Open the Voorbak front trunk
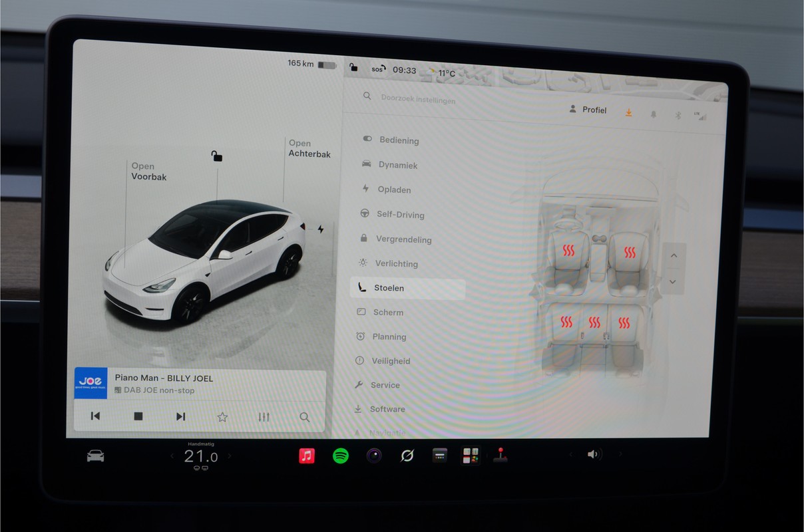Image resolution: width=804 pixels, height=532 pixels. (148, 172)
